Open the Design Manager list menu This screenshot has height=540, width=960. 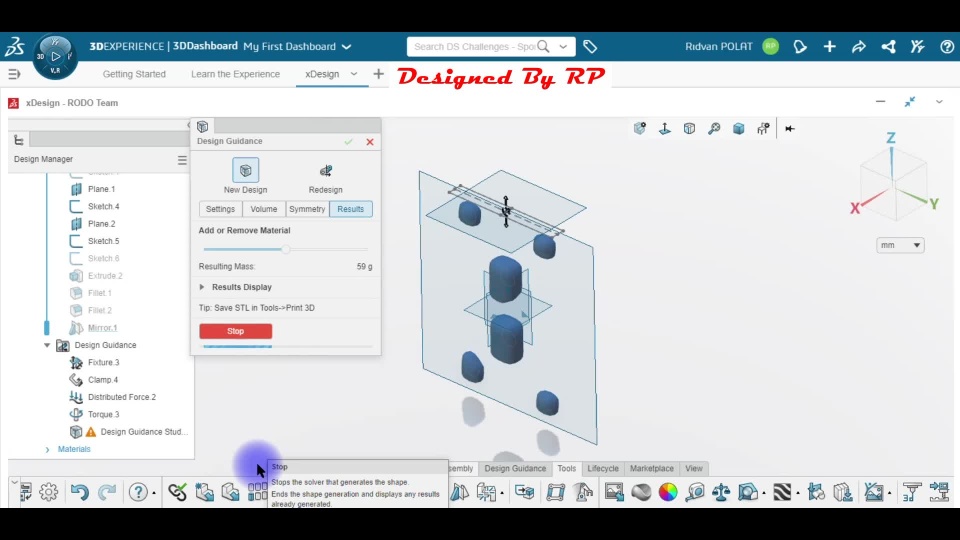[x=182, y=160]
